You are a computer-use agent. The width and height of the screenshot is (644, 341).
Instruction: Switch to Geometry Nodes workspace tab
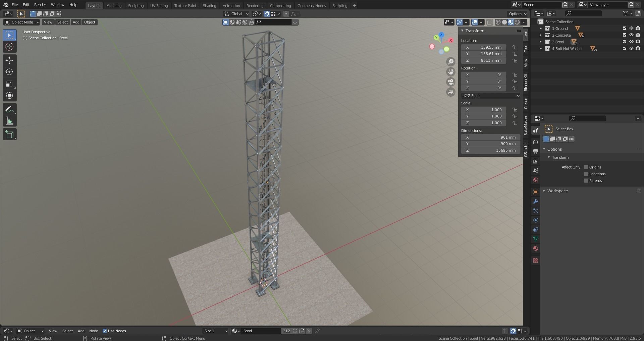312,6
